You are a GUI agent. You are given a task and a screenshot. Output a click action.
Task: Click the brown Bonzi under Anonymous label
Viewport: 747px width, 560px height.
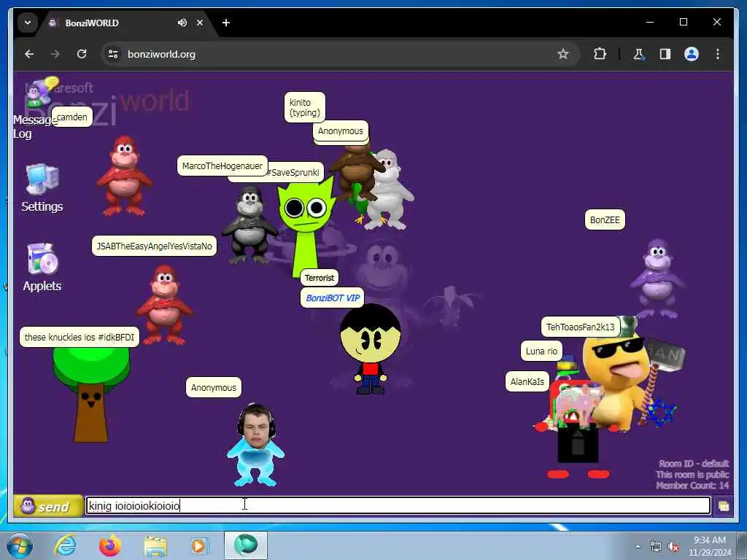point(357,171)
